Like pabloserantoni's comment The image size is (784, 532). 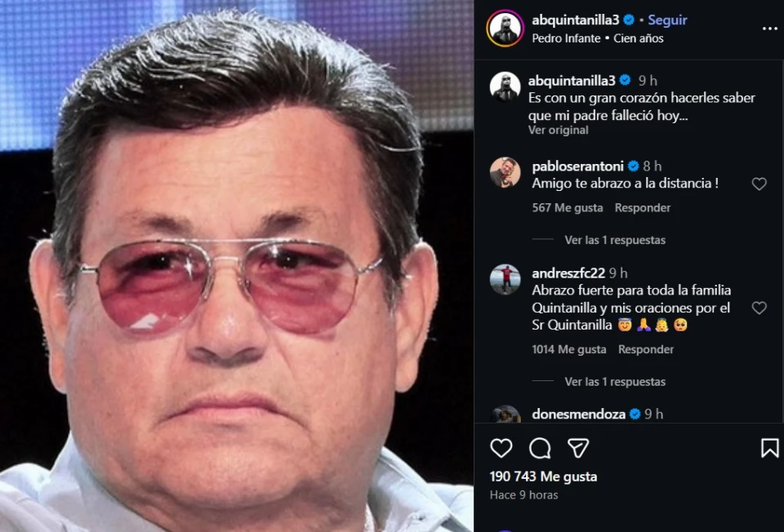[x=759, y=184]
